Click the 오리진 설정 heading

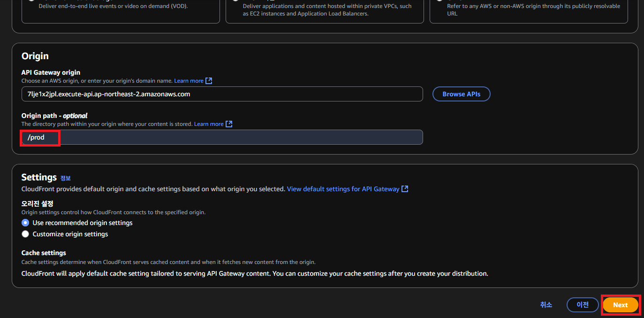(38, 203)
